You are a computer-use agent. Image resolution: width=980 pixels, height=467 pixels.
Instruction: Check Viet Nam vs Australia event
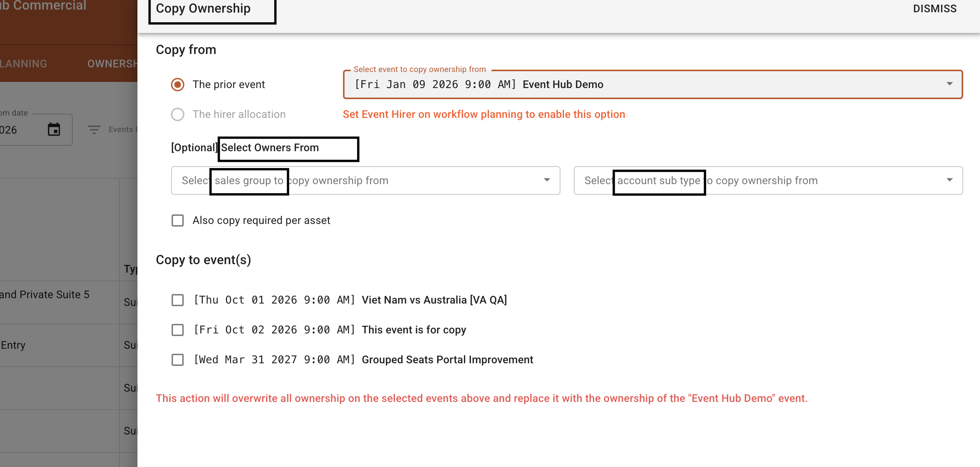pos(178,300)
